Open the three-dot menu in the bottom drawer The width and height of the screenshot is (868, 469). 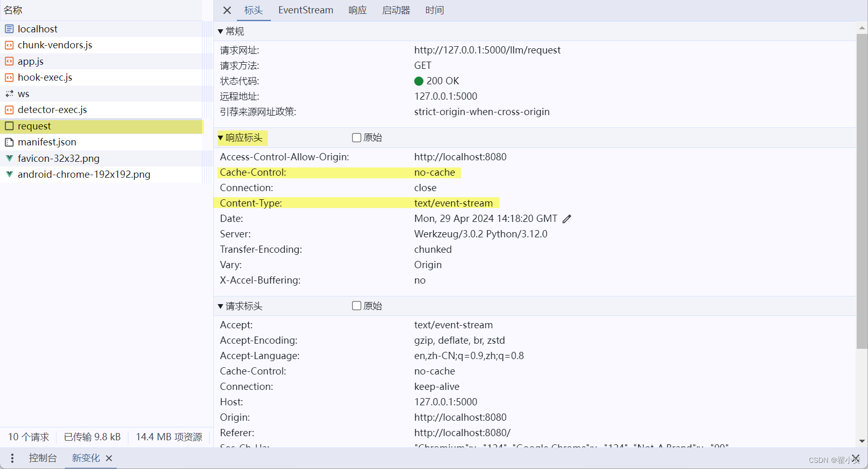click(x=12, y=458)
